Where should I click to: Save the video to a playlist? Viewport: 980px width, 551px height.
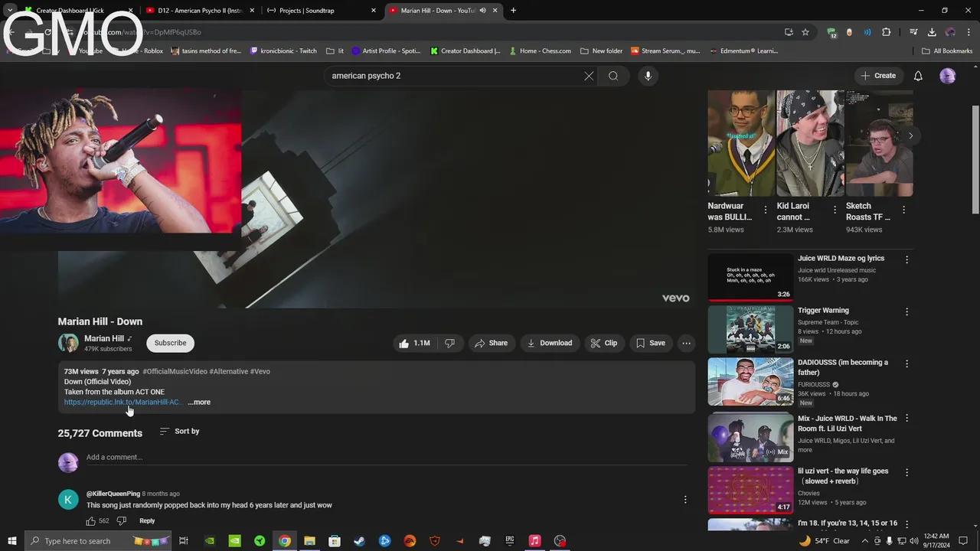pos(650,344)
